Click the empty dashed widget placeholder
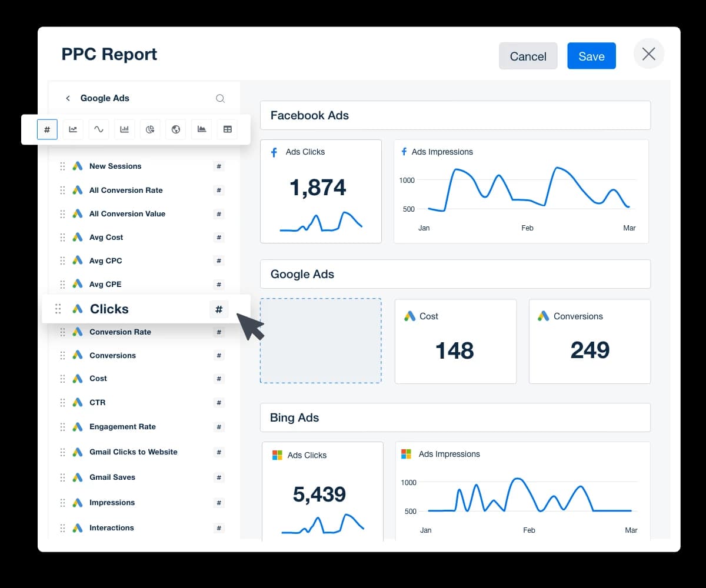 tap(321, 340)
